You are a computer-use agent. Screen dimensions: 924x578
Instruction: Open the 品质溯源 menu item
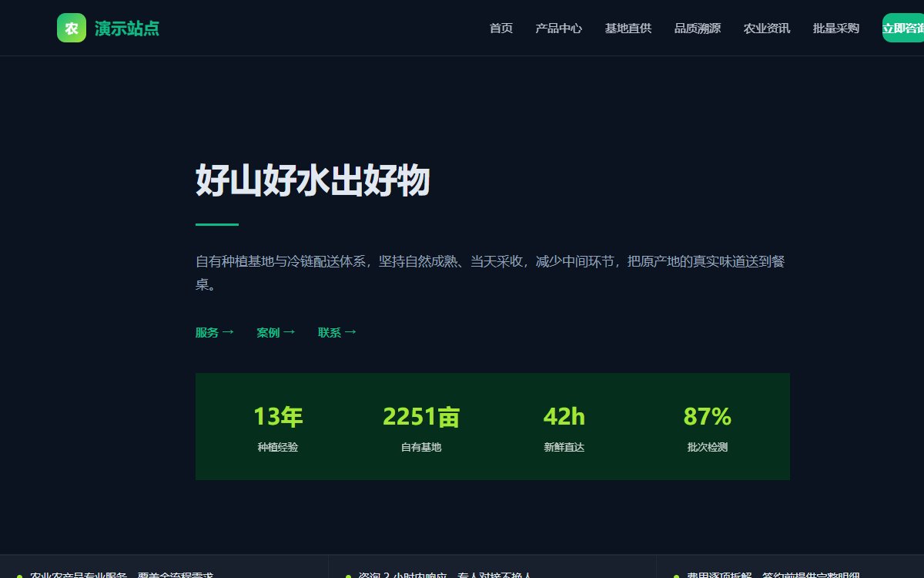(x=698, y=29)
